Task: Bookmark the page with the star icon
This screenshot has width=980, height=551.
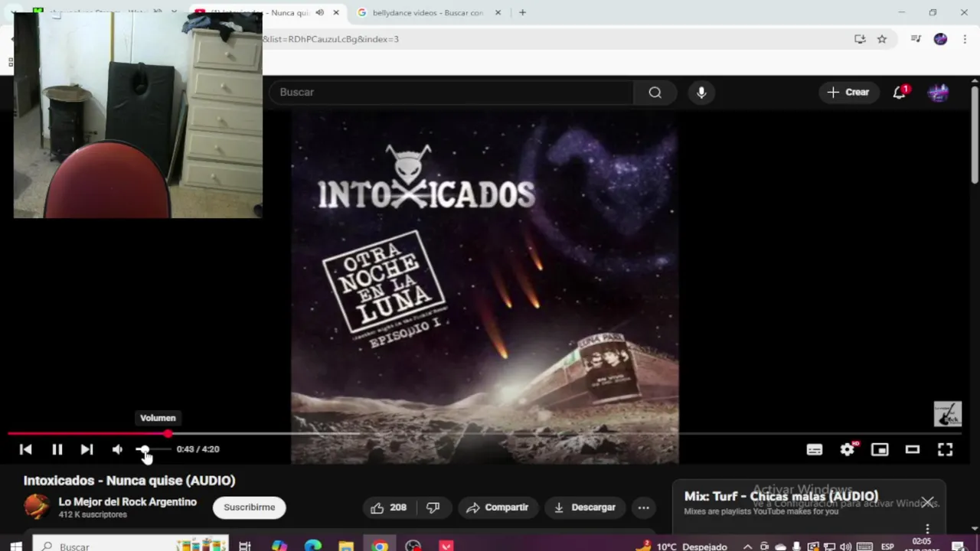Action: click(882, 39)
